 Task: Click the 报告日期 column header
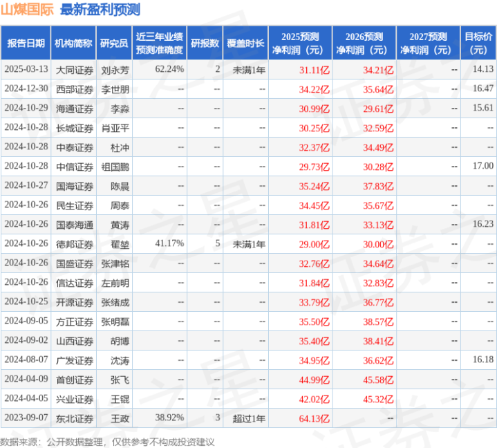coord(26,43)
